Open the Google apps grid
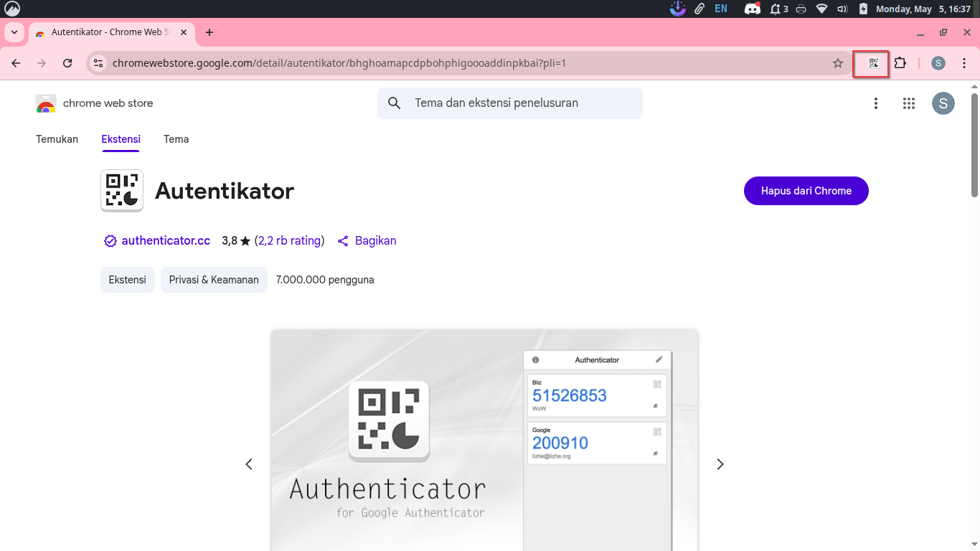This screenshot has height=551, width=980. coord(909,103)
